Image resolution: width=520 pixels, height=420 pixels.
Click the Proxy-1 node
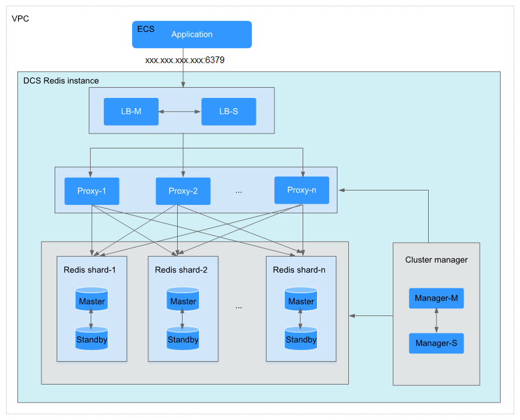click(91, 191)
